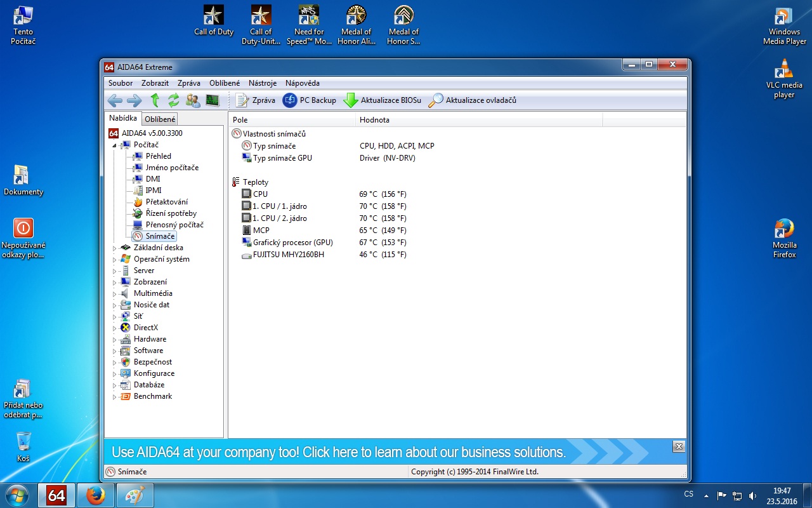The height and width of the screenshot is (508, 812).
Task: Click the Back arrow toolbar icon
Action: coord(115,100)
